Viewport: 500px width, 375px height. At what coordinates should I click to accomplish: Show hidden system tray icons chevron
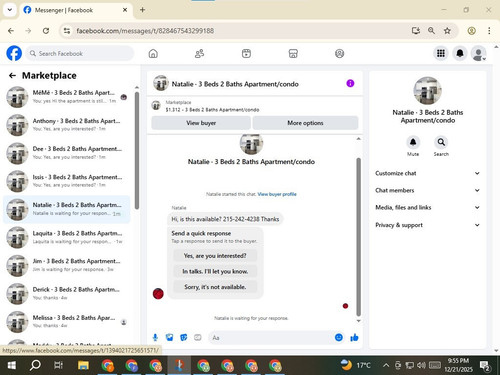coord(386,365)
